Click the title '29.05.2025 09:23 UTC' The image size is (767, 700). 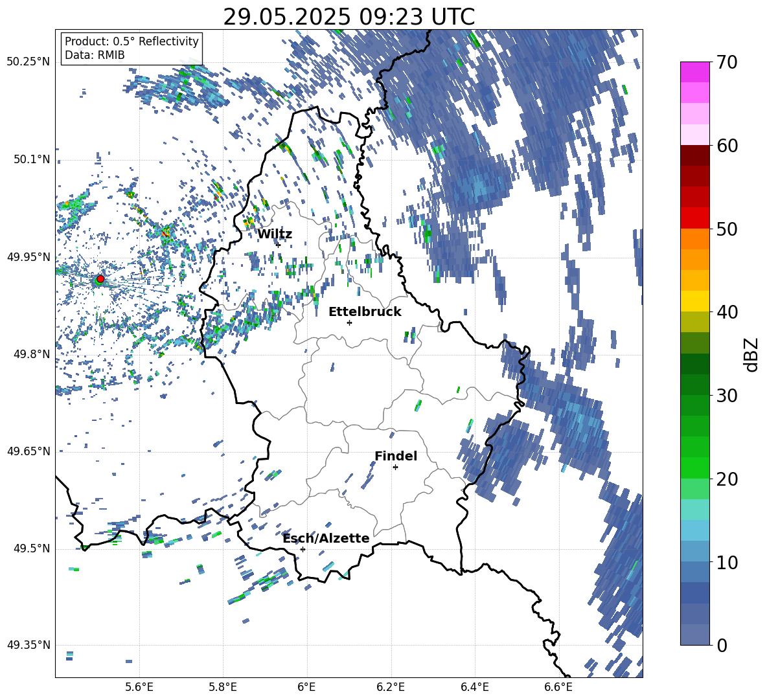(x=349, y=17)
